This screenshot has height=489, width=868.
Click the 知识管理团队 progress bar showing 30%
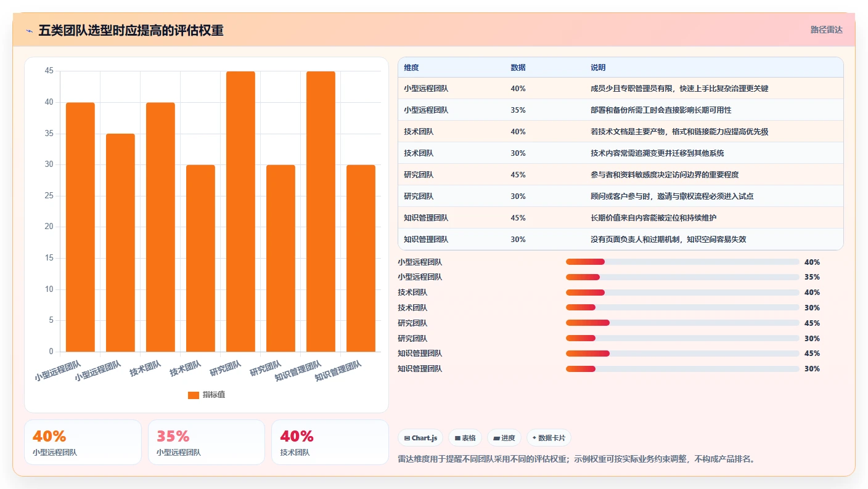click(682, 369)
